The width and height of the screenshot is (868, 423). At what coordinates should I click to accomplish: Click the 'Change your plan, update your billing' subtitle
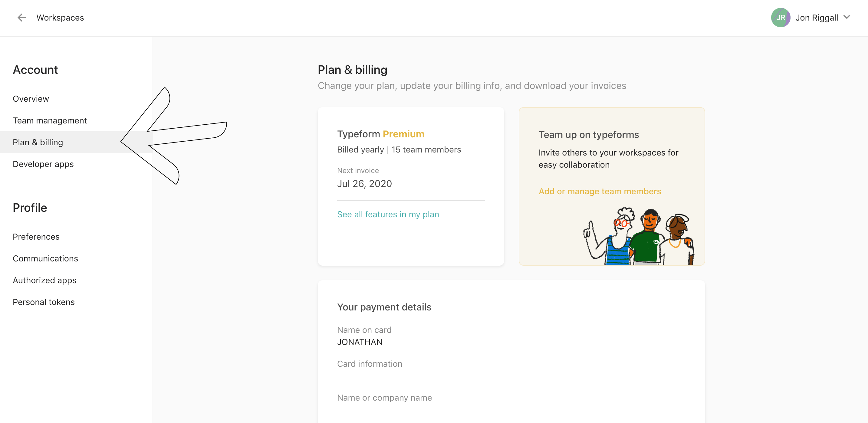click(x=472, y=86)
